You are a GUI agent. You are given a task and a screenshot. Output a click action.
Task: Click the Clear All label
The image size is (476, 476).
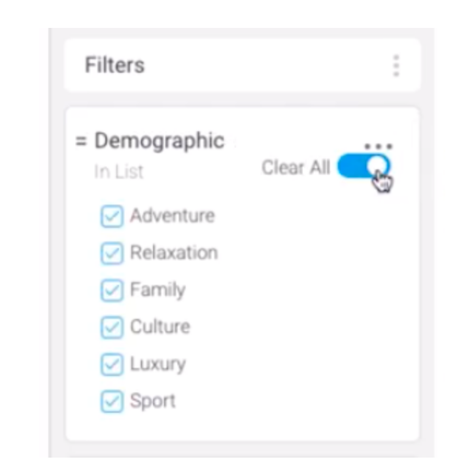(x=296, y=167)
